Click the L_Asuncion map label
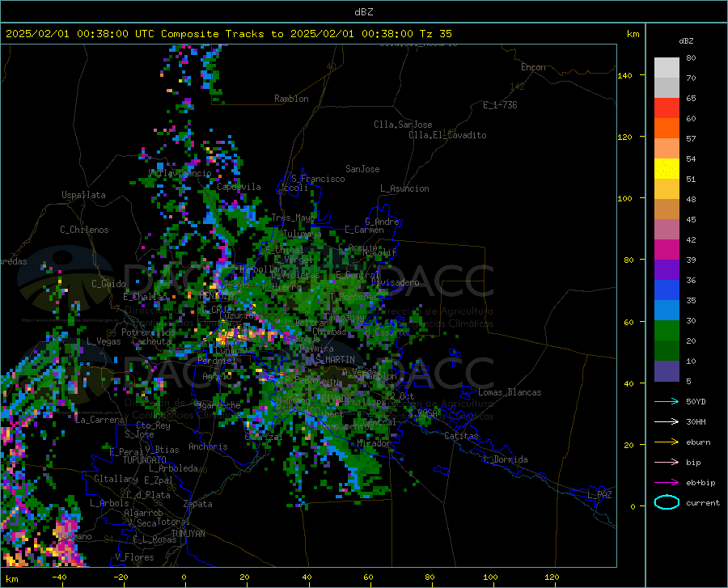This screenshot has width=728, height=588. pyautogui.click(x=404, y=188)
